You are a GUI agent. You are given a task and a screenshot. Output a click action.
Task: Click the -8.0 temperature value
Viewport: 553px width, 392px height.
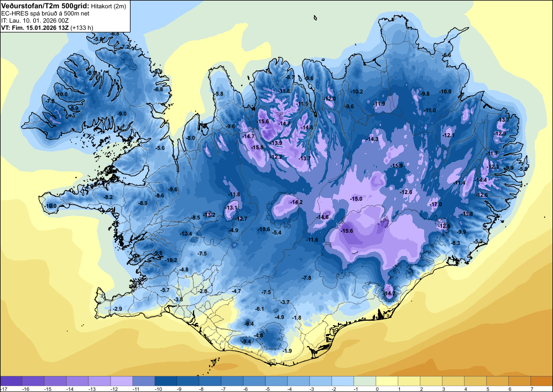click(x=190, y=138)
